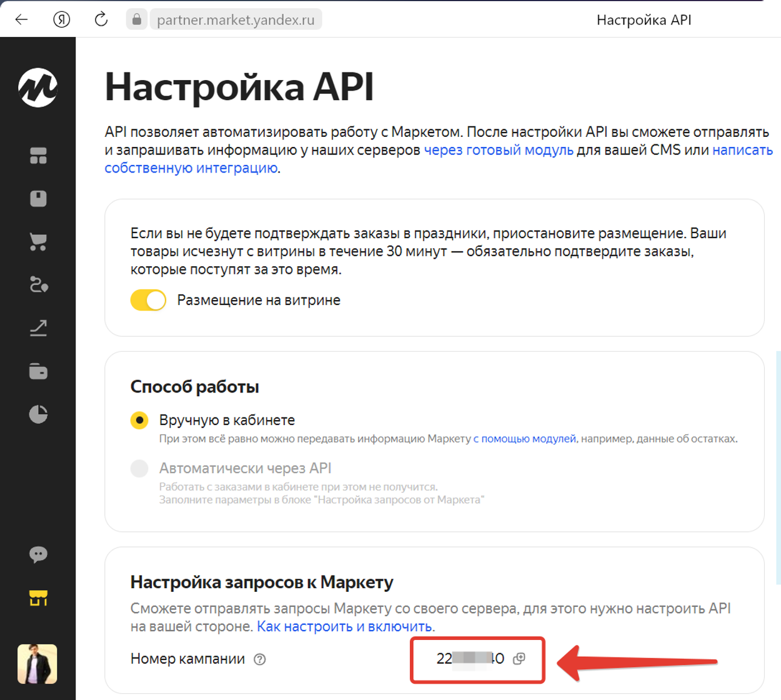
Task: Open analytics via the trend arrow icon
Action: click(x=38, y=327)
